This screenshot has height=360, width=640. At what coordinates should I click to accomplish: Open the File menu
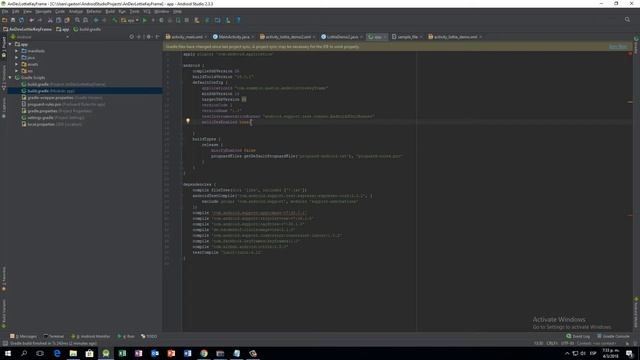(x=5, y=11)
